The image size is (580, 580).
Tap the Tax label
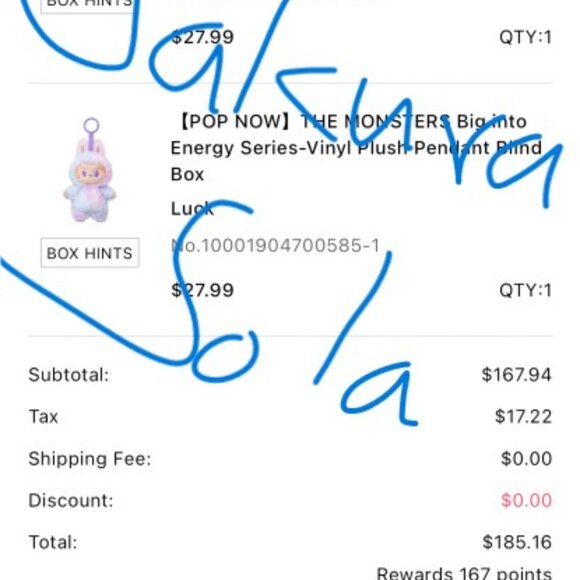point(43,417)
